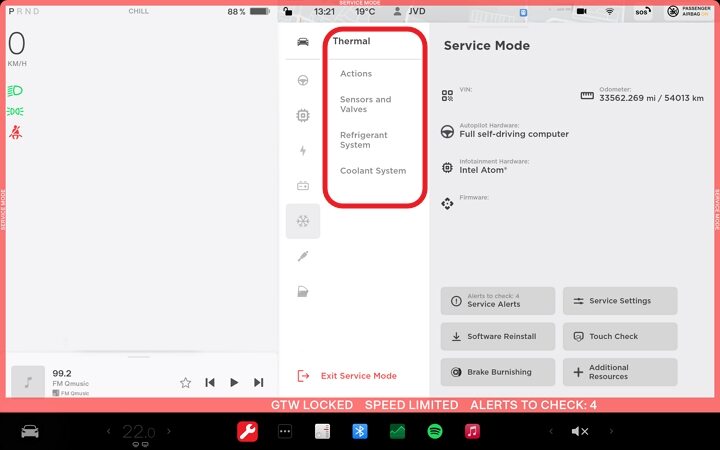Open Bluetooth from the bottom dock
The width and height of the screenshot is (720, 450).
click(359, 432)
